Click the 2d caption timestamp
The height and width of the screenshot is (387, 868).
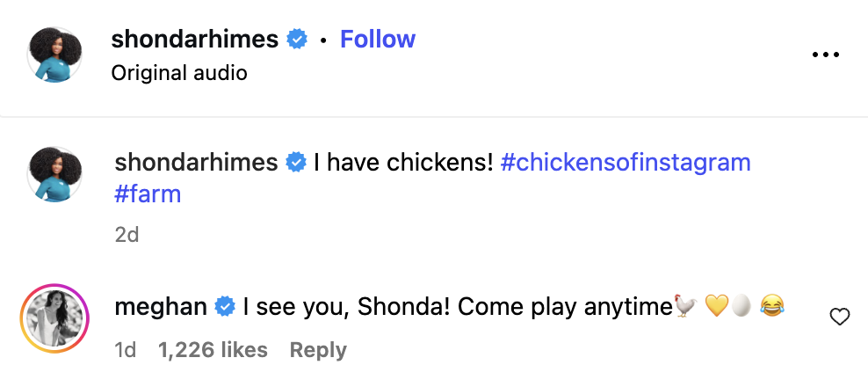pyautogui.click(x=127, y=235)
